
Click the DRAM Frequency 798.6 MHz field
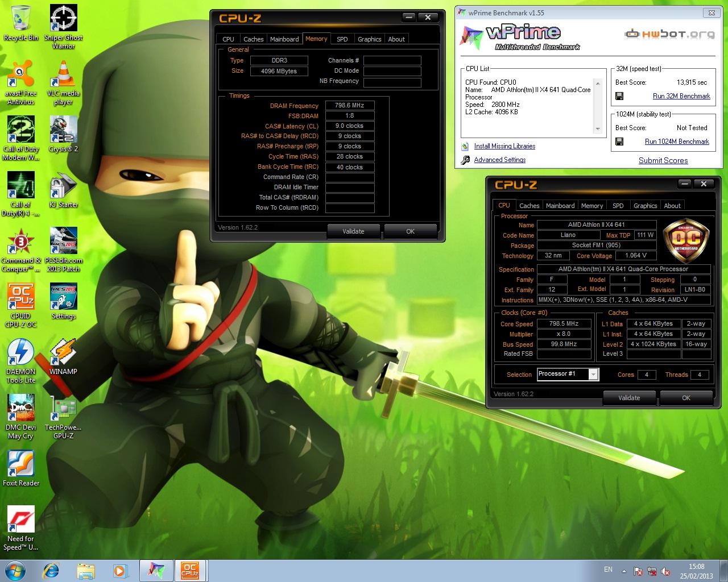click(x=350, y=105)
